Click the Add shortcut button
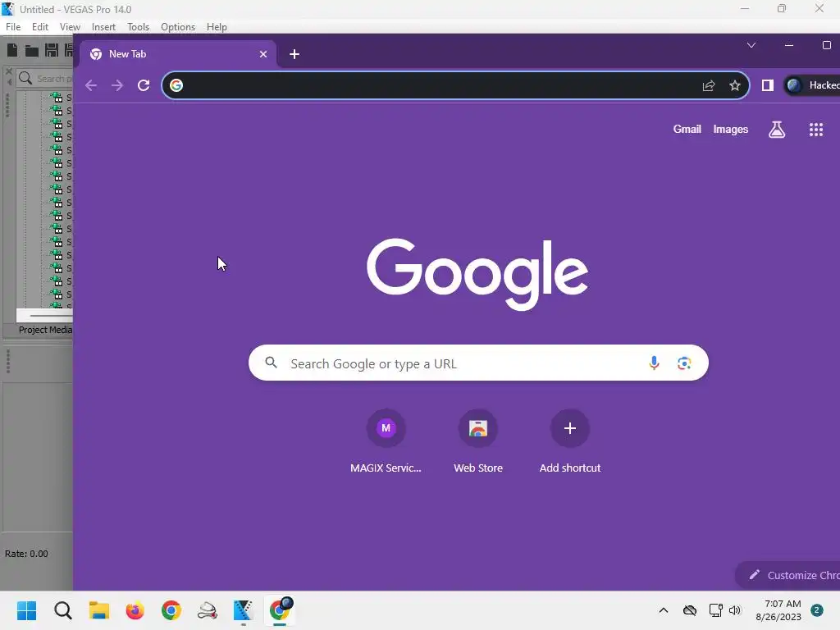The height and width of the screenshot is (630, 840). coord(570,441)
